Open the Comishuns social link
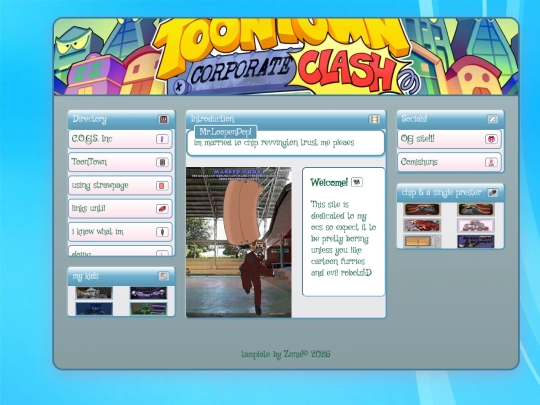 pos(449,162)
